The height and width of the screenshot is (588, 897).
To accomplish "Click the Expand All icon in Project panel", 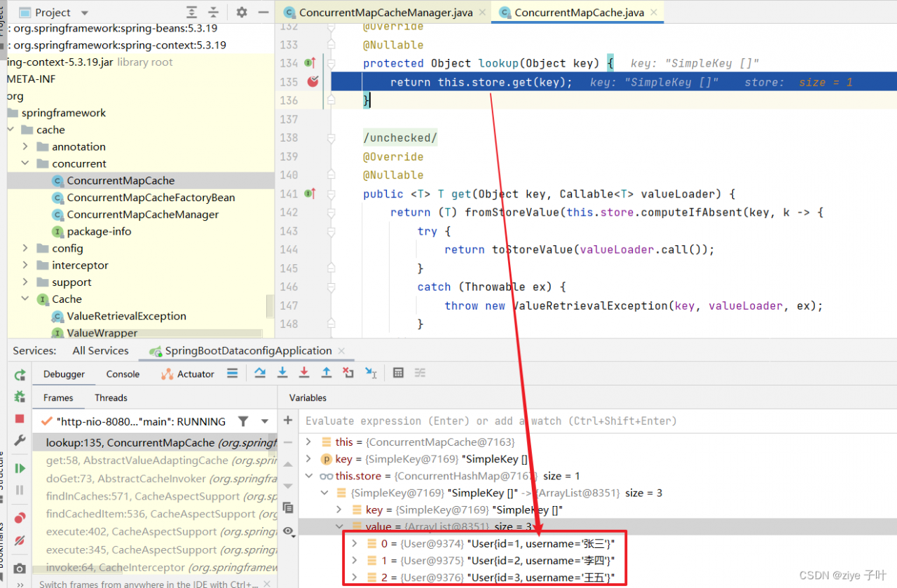I will [x=192, y=13].
